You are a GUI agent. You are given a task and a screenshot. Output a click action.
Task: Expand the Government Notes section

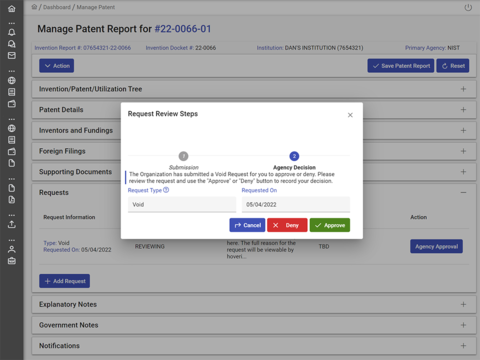254,325
